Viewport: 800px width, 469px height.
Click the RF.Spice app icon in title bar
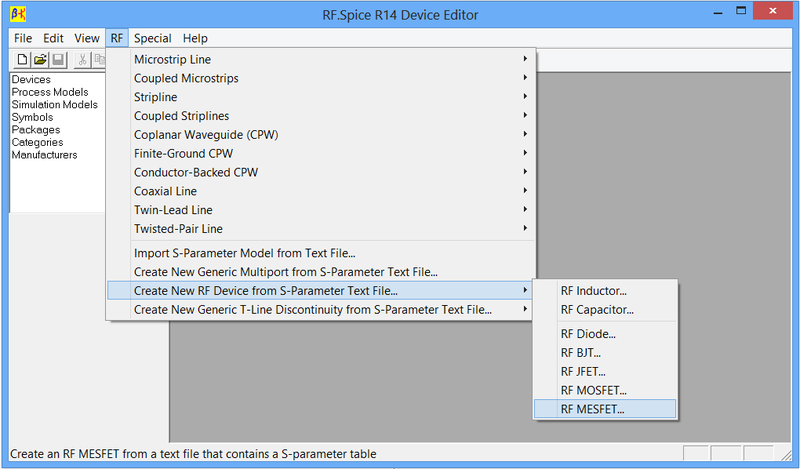[x=18, y=14]
